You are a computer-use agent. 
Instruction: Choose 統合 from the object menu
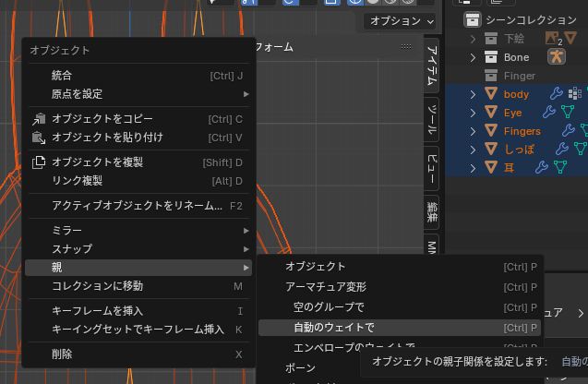coord(138,76)
